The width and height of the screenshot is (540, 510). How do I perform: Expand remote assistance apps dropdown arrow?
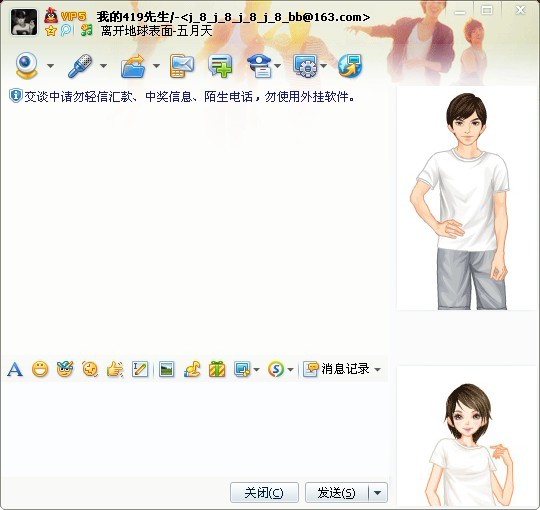[x=323, y=65]
